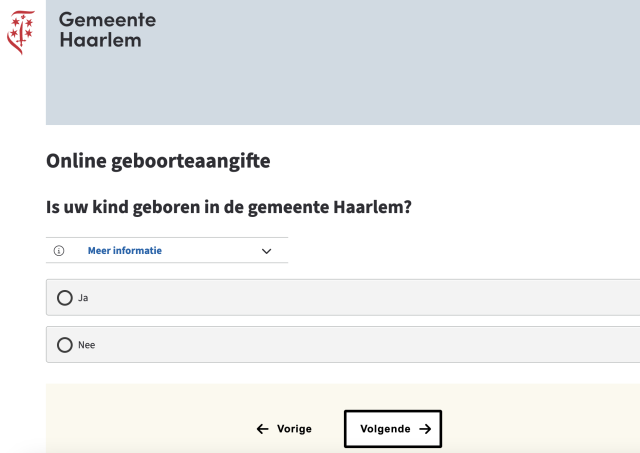Viewport: 640px width, 453px height.
Task: Click the info circle icon
Action: 59,251
